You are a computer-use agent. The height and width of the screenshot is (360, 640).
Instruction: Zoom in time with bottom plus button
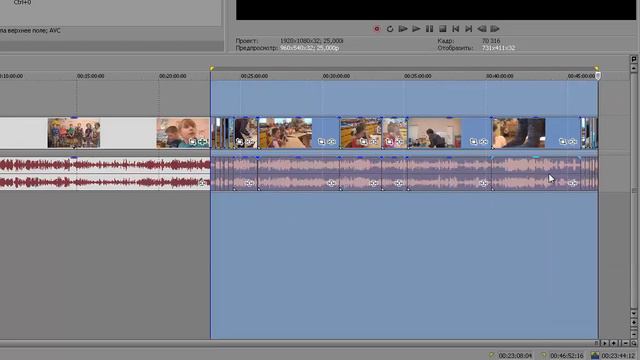coord(613,343)
